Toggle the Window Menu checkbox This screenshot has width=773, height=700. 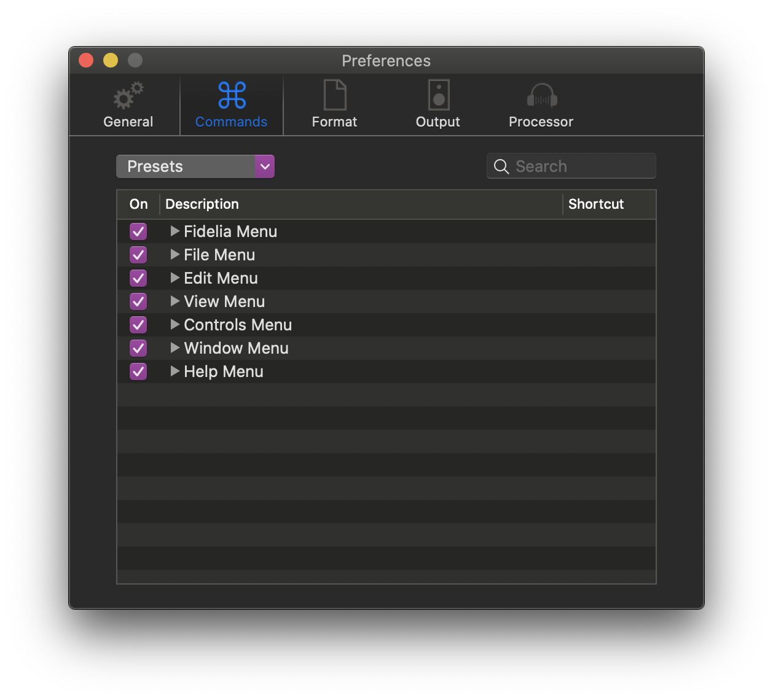coord(138,348)
